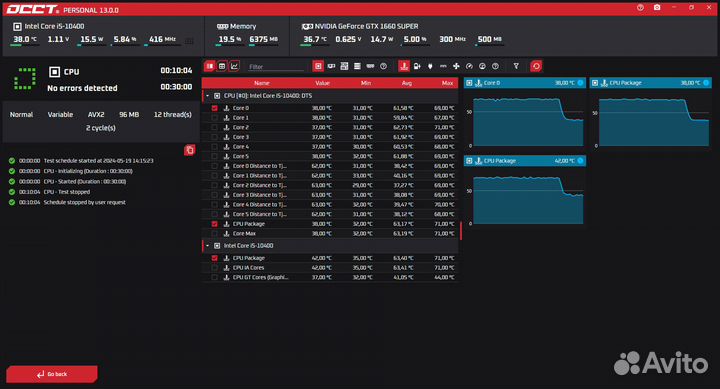Toggle the GPU sensor source filter
Viewport: 720px width, 389px height.
click(331, 66)
